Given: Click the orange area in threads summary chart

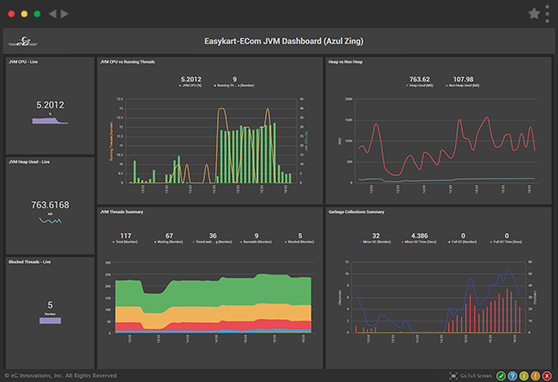Looking at the screenshot, I should [x=214, y=313].
